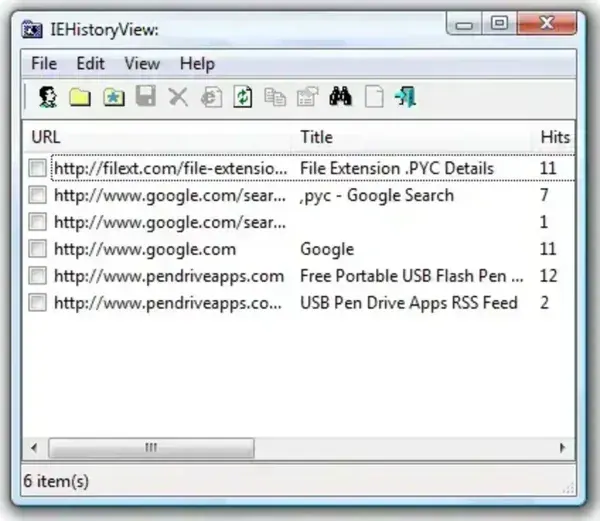Click the blank page toolbar icon
The width and height of the screenshot is (600, 521).
374,97
